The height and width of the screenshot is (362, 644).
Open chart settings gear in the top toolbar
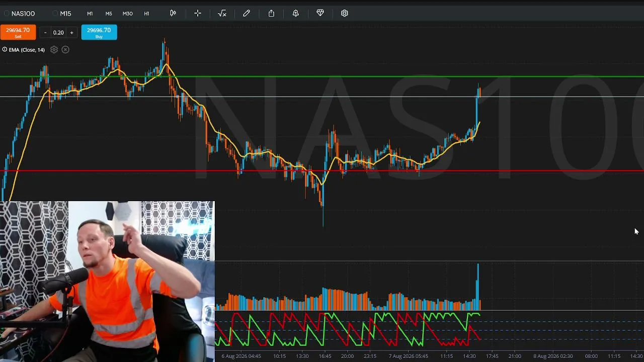pyautogui.click(x=345, y=13)
